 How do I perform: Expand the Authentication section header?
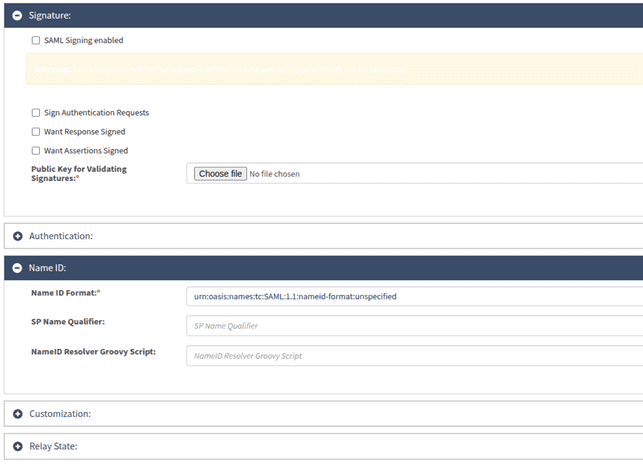pyautogui.click(x=61, y=236)
